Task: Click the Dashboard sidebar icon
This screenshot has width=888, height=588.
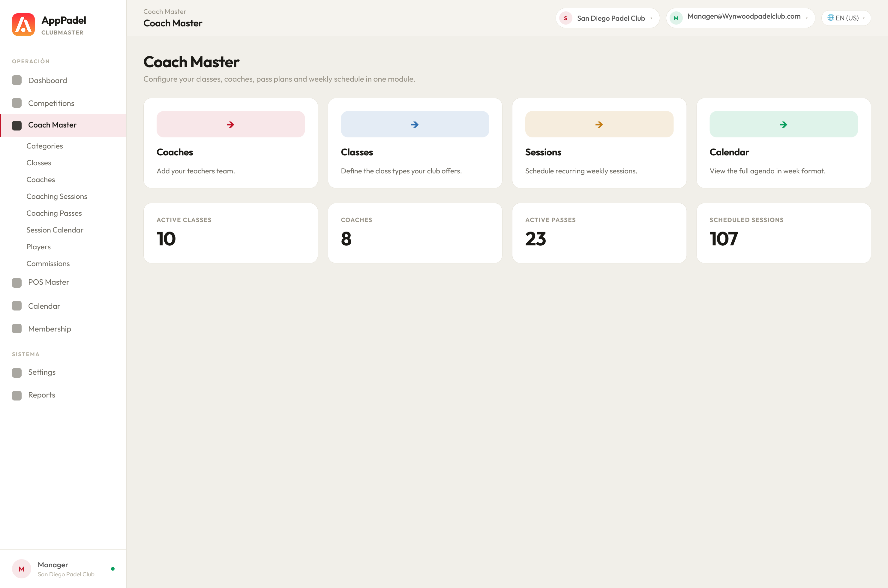Action: pos(17,80)
